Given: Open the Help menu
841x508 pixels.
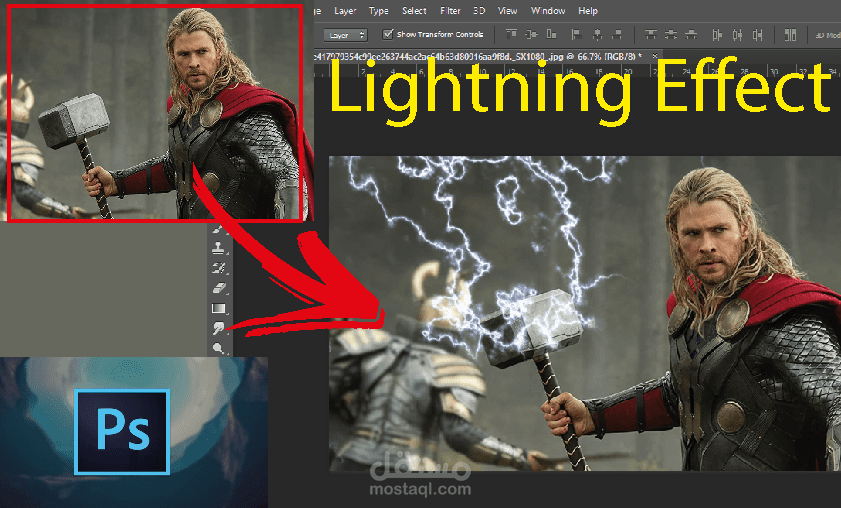Looking at the screenshot, I should (588, 11).
